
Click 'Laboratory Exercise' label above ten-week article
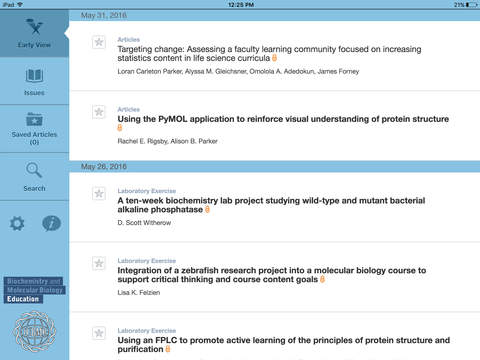[x=147, y=191]
